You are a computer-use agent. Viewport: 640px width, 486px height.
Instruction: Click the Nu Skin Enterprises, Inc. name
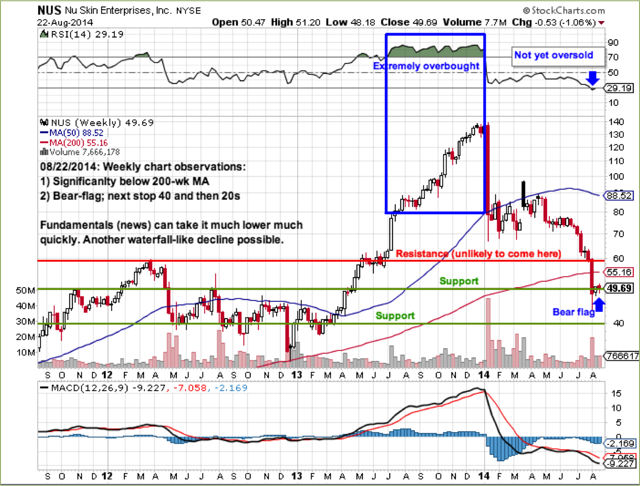pyautogui.click(x=118, y=10)
